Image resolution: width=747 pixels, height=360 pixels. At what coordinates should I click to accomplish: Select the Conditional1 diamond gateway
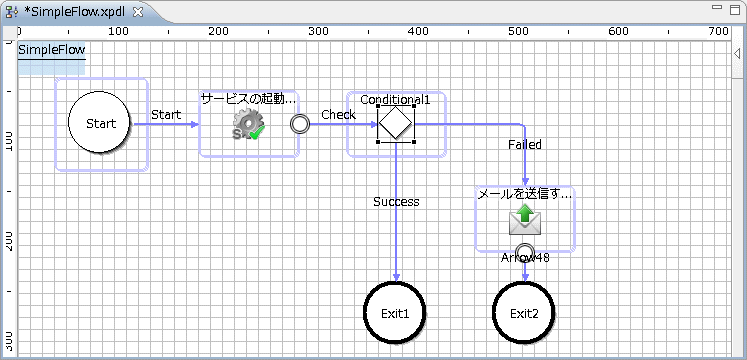[396, 123]
